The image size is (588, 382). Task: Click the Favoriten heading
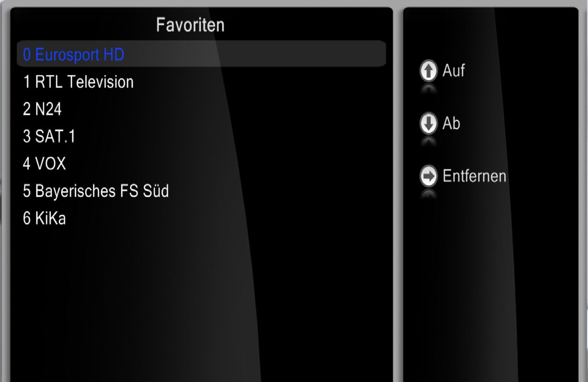click(190, 25)
